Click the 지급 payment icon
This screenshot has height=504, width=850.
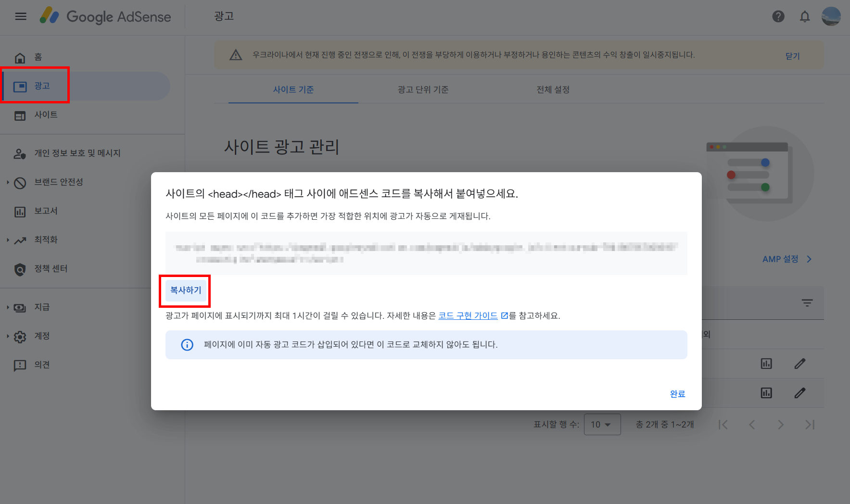[x=20, y=308]
